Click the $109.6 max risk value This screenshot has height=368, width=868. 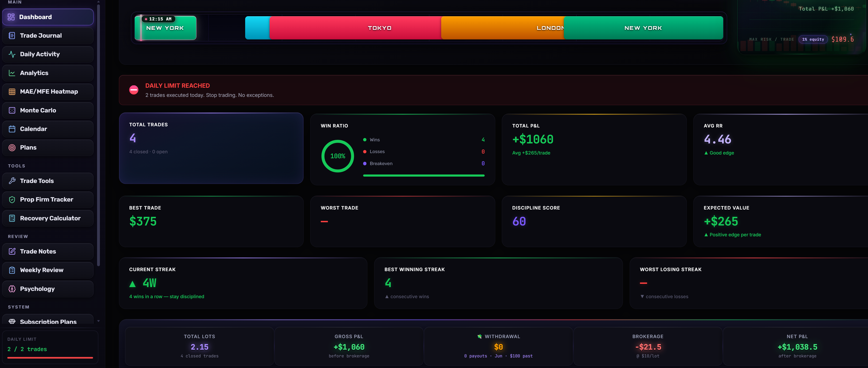pyautogui.click(x=842, y=40)
